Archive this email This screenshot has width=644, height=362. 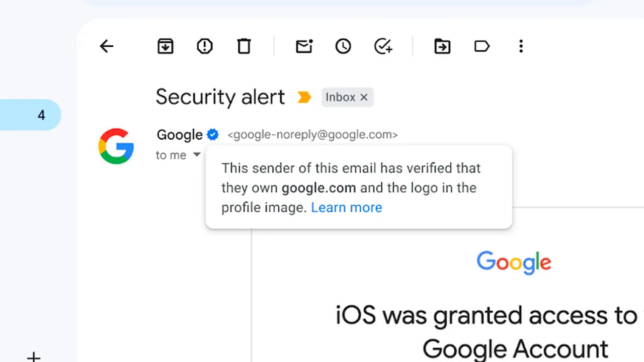click(x=166, y=47)
